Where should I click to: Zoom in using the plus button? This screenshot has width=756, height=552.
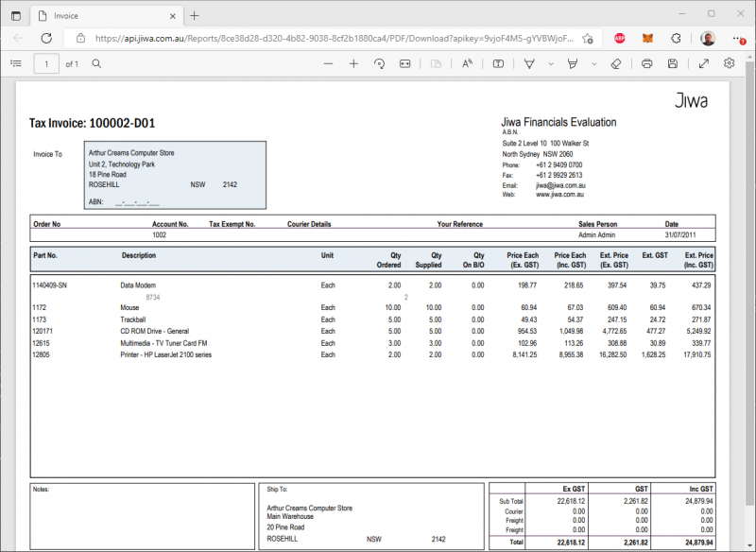pyautogui.click(x=353, y=63)
